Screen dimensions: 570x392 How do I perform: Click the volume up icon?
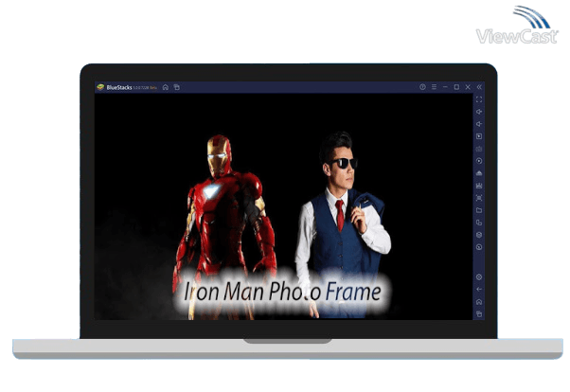click(x=479, y=112)
